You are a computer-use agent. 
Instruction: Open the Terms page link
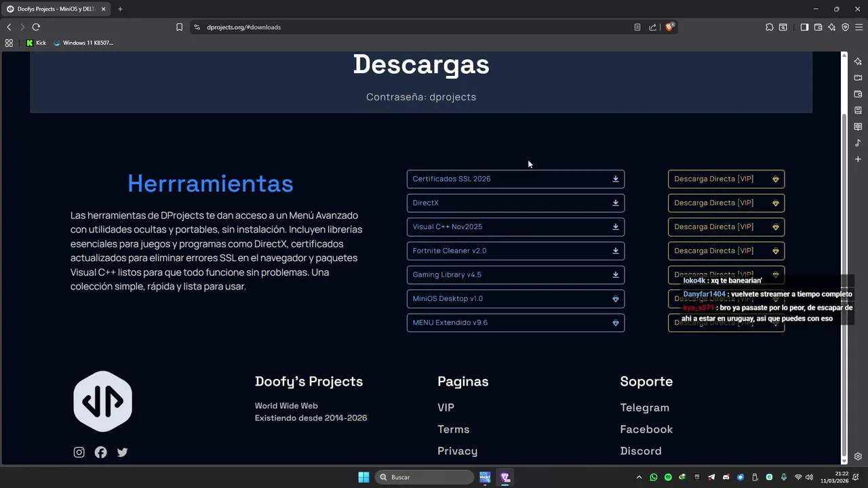[x=454, y=429]
